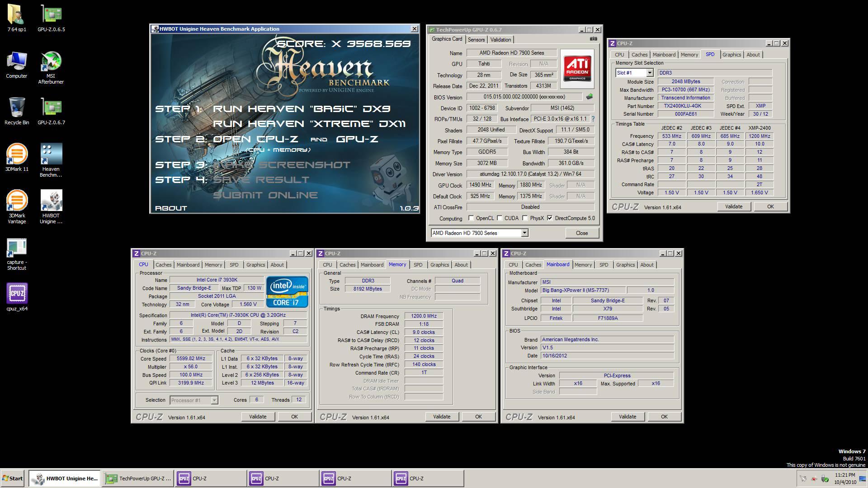Open the 7 64 sp1 folder icon
Image resolution: width=868 pixels, height=488 pixels.
[17, 18]
